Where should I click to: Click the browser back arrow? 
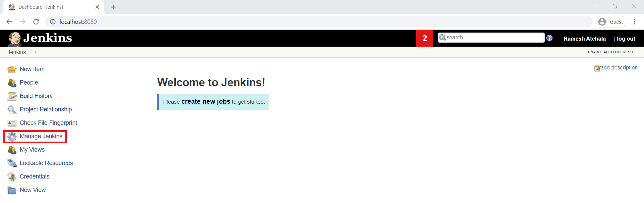tap(9, 22)
